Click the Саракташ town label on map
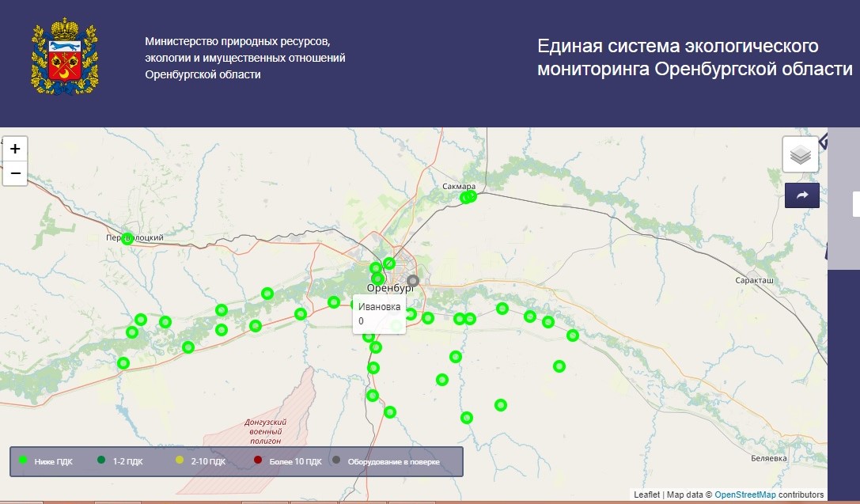The width and height of the screenshot is (860, 504). (753, 281)
